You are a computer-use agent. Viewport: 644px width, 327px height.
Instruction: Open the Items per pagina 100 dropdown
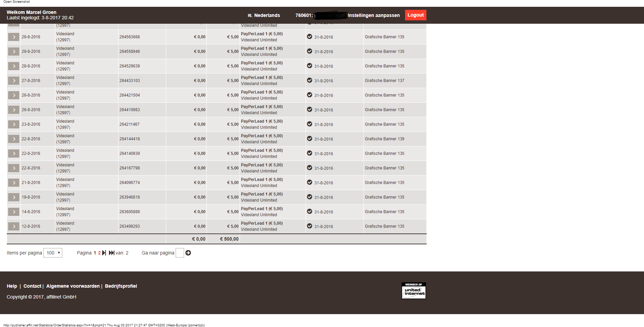pos(53,253)
